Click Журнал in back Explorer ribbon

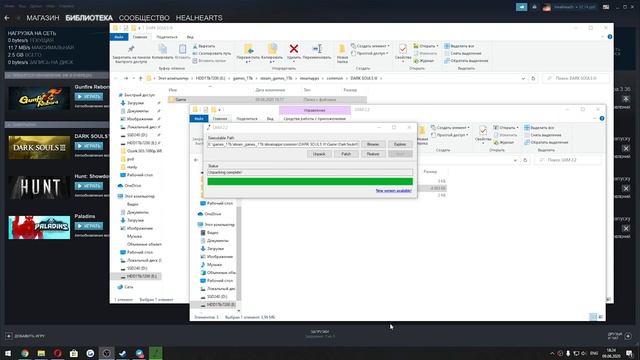click(424, 61)
